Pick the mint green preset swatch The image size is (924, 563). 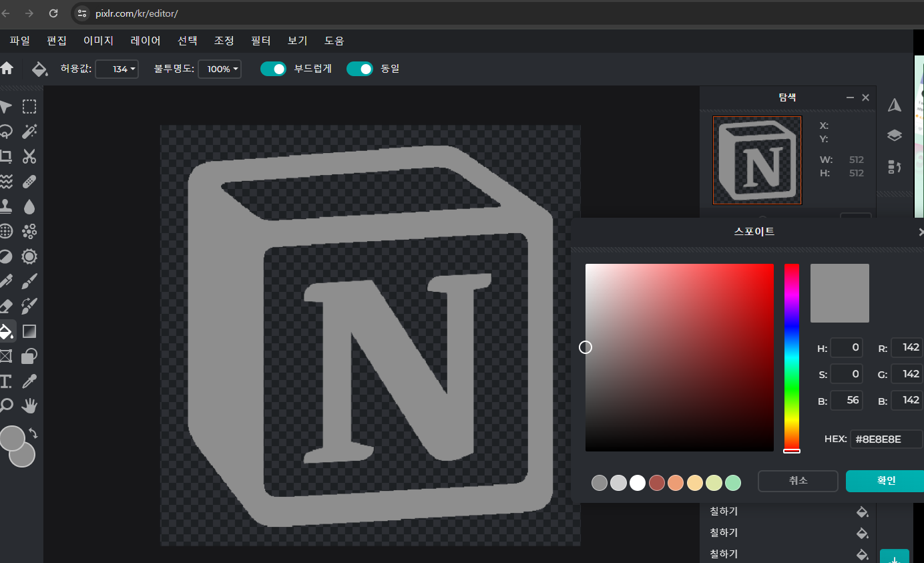(733, 483)
